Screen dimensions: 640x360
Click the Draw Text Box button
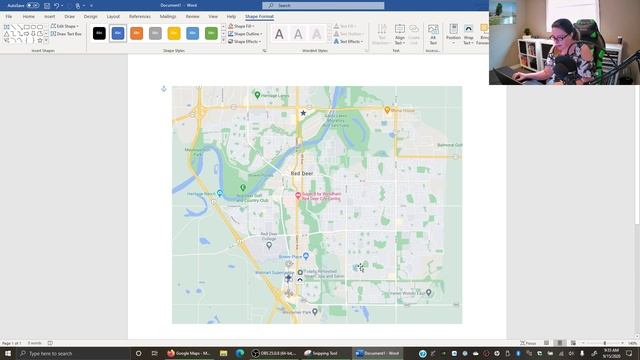[x=66, y=34]
